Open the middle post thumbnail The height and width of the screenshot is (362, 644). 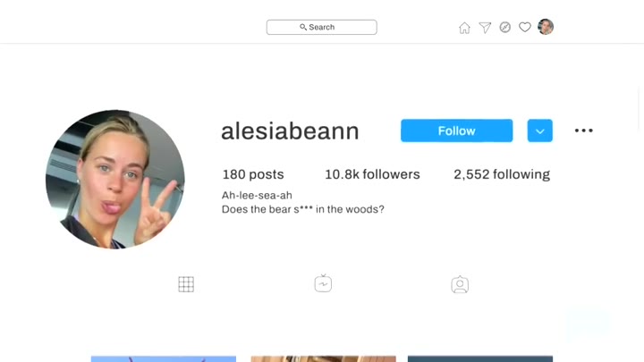coord(323,359)
